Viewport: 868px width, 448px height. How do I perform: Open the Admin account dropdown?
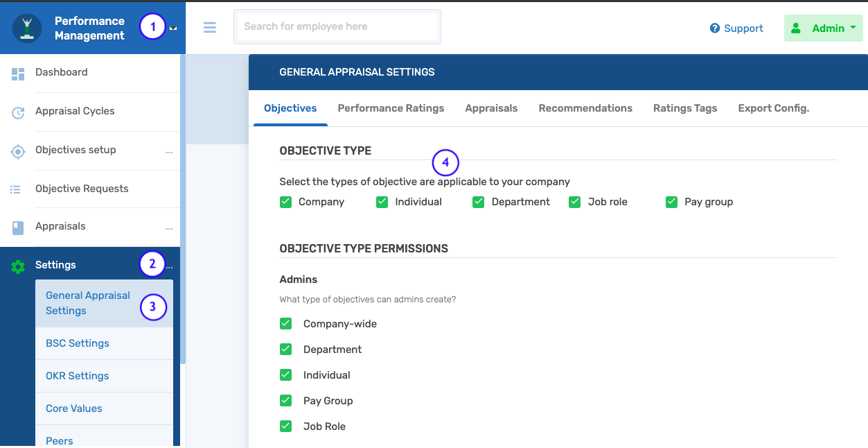point(823,28)
